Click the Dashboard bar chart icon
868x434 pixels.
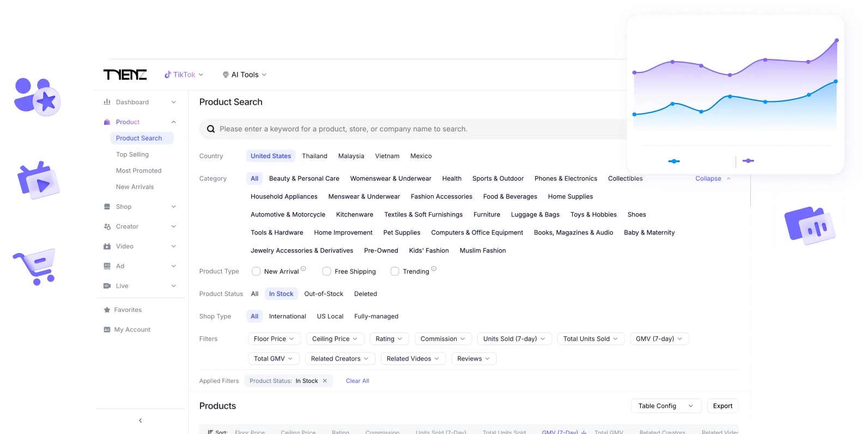click(x=107, y=102)
